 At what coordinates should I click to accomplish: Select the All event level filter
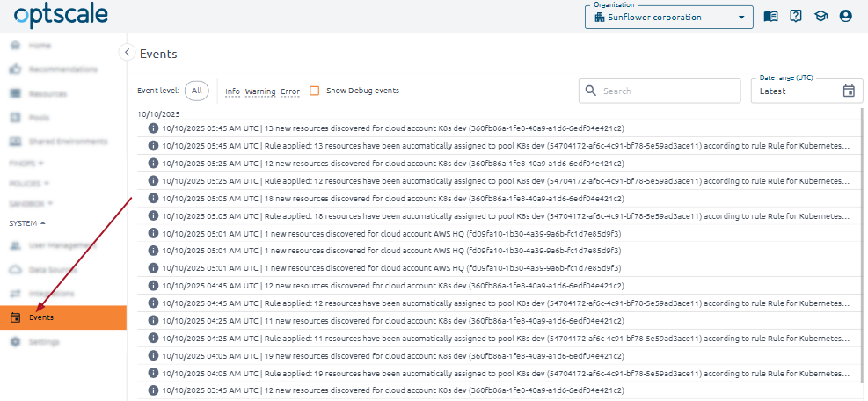tap(196, 91)
